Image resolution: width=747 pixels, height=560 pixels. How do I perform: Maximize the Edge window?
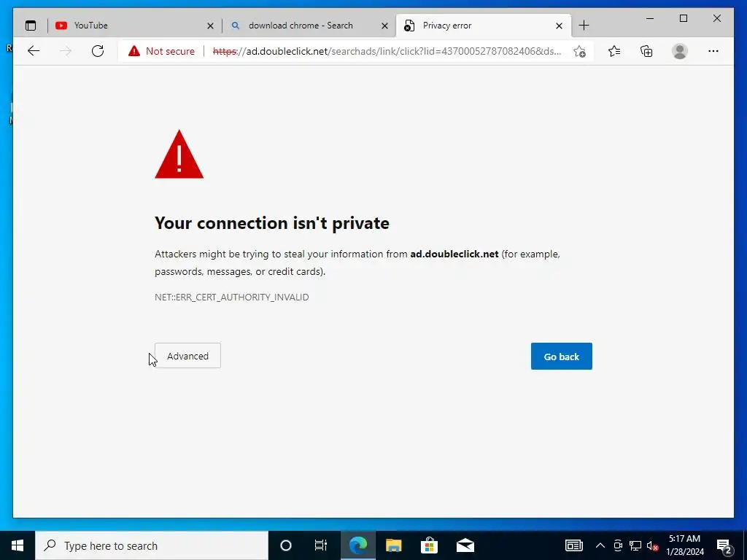[x=683, y=18]
